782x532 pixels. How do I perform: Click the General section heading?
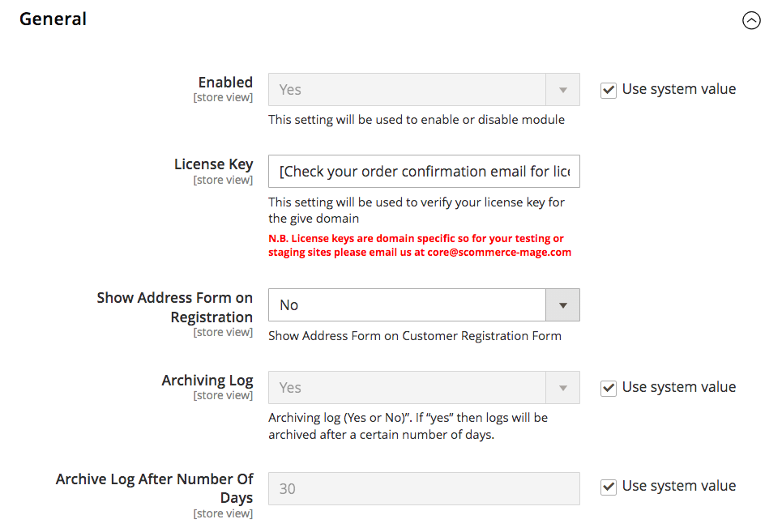point(53,19)
